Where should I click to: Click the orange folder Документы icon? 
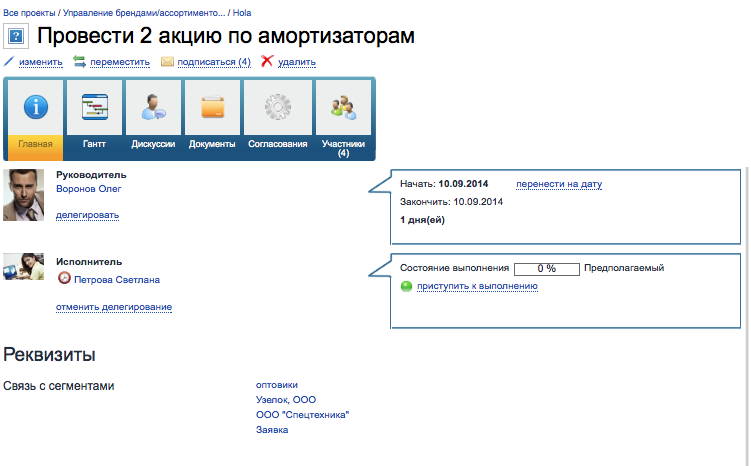pos(212,107)
